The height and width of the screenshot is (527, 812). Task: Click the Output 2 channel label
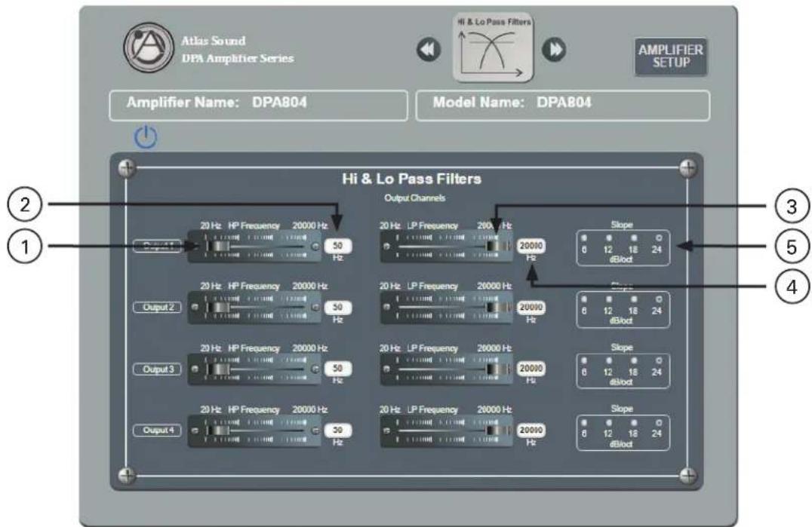click(158, 307)
